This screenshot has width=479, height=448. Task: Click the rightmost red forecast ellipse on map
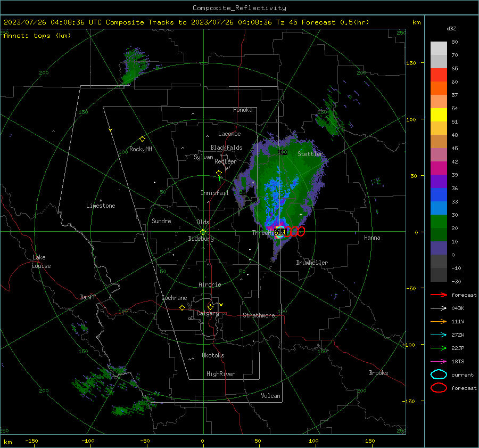[301, 232]
